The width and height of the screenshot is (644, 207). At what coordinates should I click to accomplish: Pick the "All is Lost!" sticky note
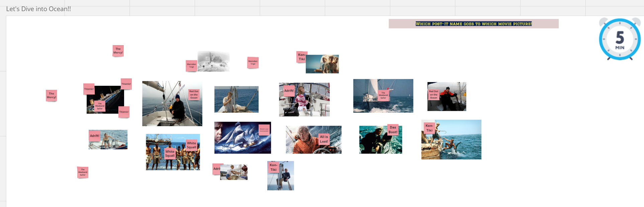(324, 139)
